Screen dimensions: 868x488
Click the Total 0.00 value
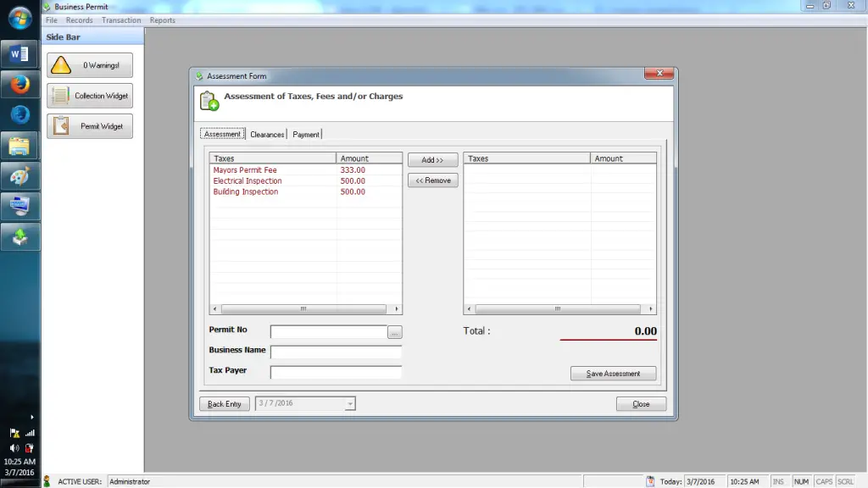click(645, 331)
